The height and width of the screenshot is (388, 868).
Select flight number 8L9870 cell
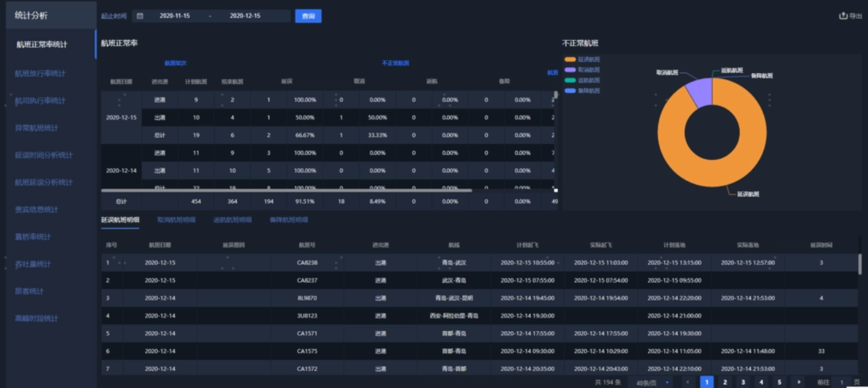point(307,298)
